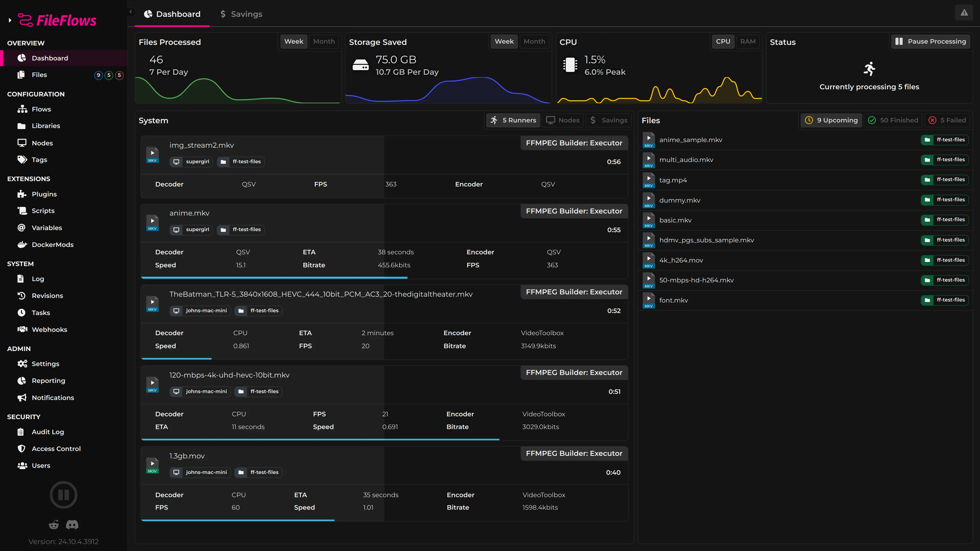
Task: Select the 4k_h264.mov file entry
Action: 681,260
